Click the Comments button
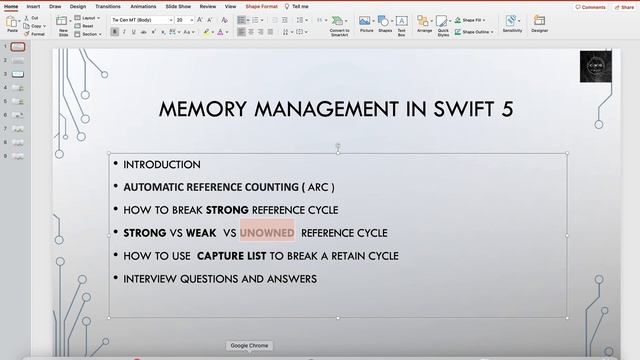640x360 pixels. coord(590,7)
